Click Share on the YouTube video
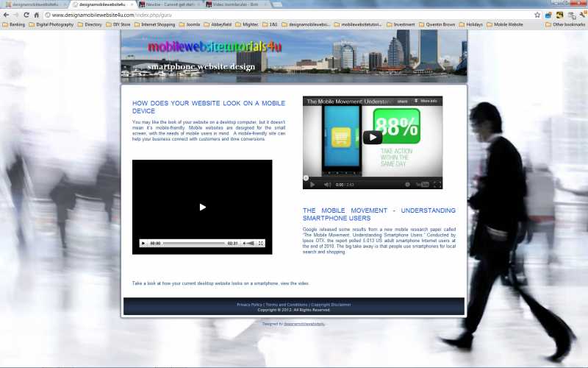Viewport: 588px width, 368px height. tap(402, 102)
